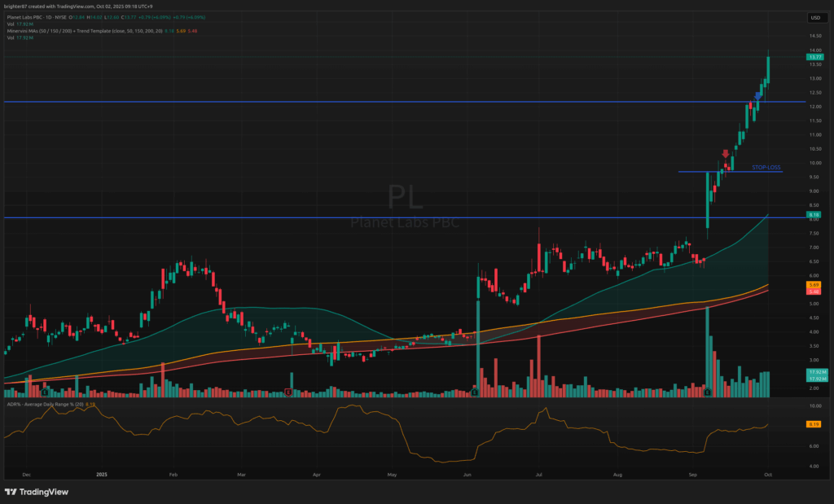The height and width of the screenshot is (504, 834).
Task: Click the STOP-LOSS text label
Action: point(766,167)
